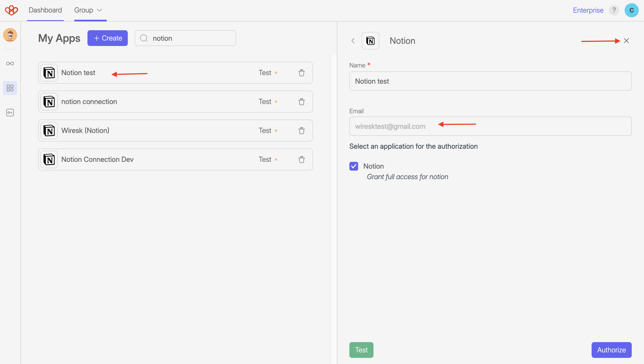The image size is (644, 364).
Task: Open the user profile avatar C
Action: [631, 10]
